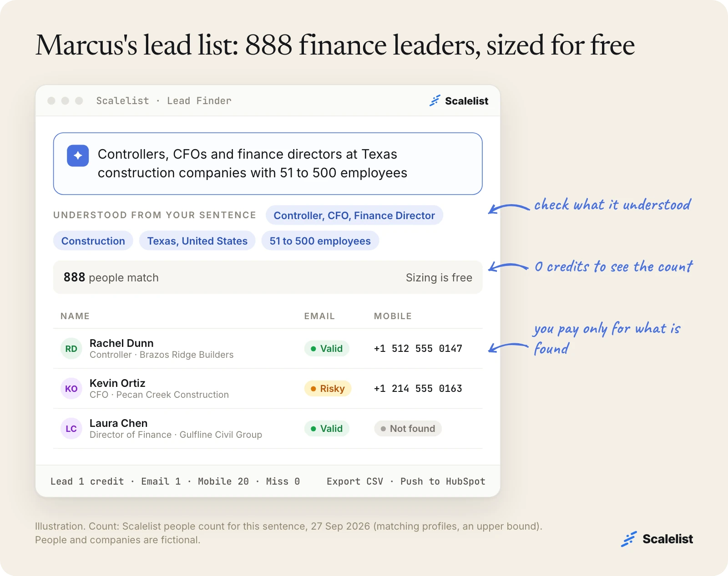Select Kevin Ortiz's KO avatar
This screenshot has height=576, width=728.
tap(71, 389)
